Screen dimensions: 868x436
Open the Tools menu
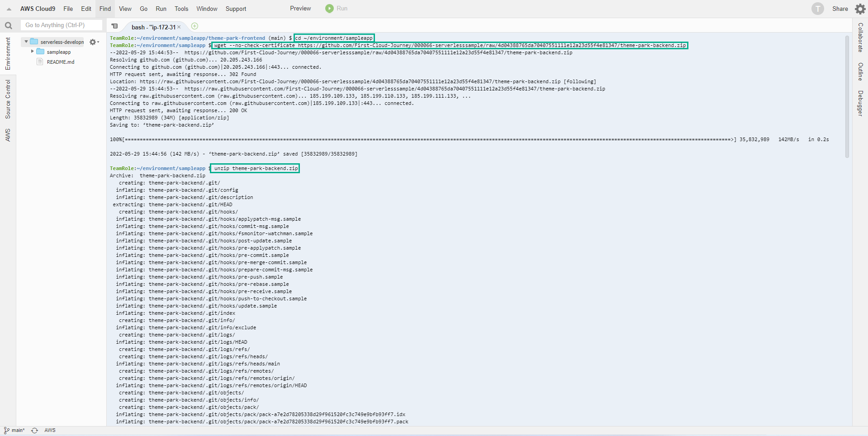pyautogui.click(x=181, y=9)
